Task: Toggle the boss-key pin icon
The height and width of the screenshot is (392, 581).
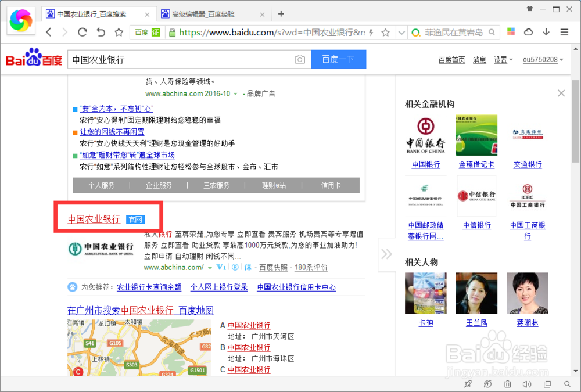Action: click(468, 384)
